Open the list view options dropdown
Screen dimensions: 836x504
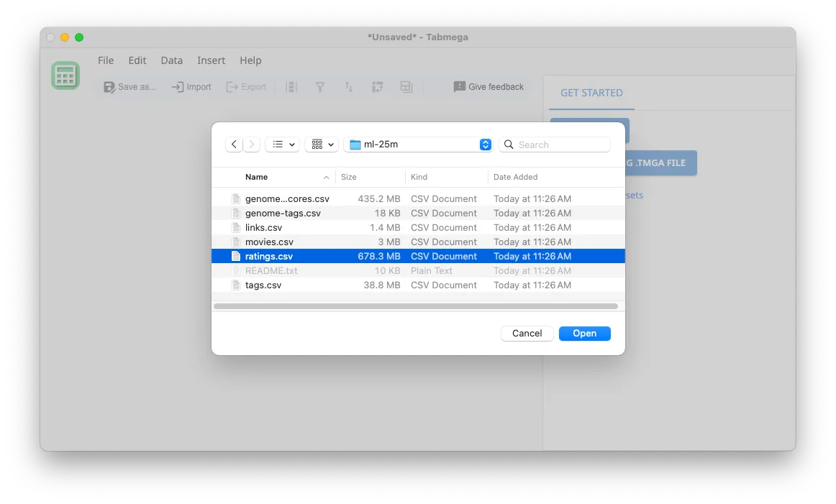click(282, 144)
